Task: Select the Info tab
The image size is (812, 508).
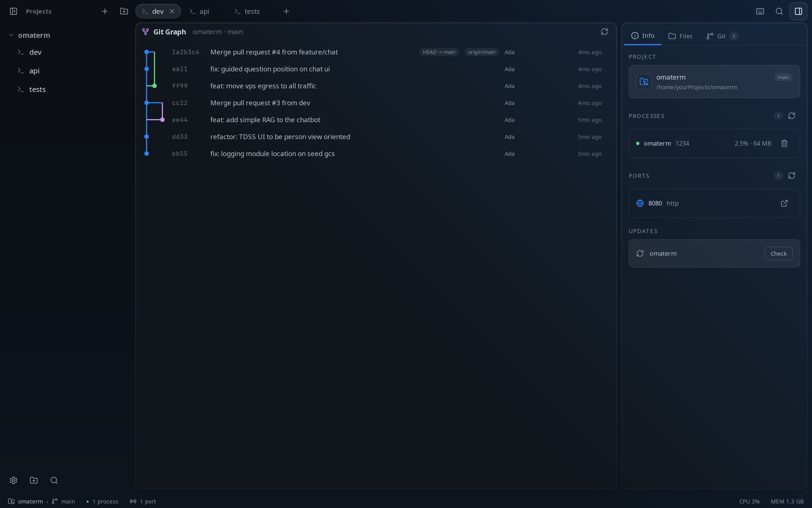Action: click(x=643, y=36)
